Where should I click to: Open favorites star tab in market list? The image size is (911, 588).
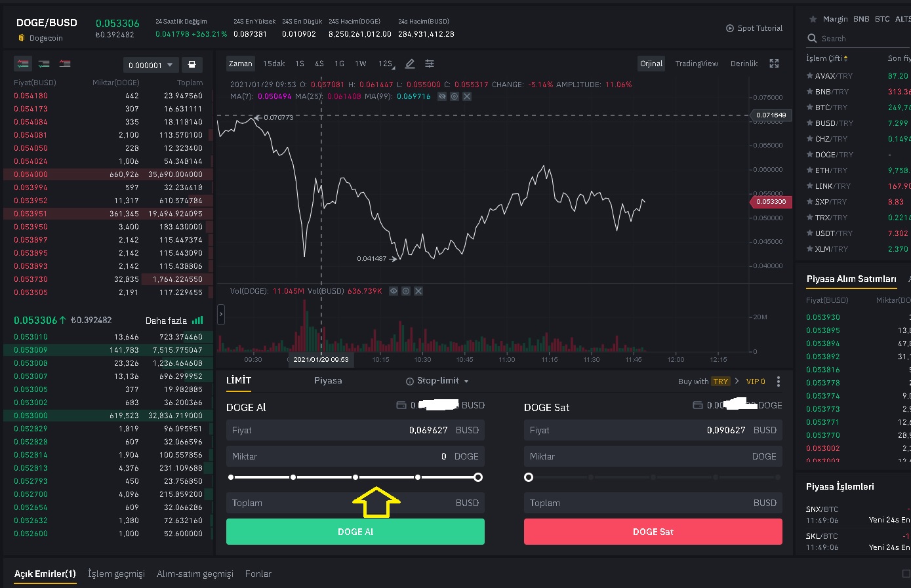(x=813, y=20)
